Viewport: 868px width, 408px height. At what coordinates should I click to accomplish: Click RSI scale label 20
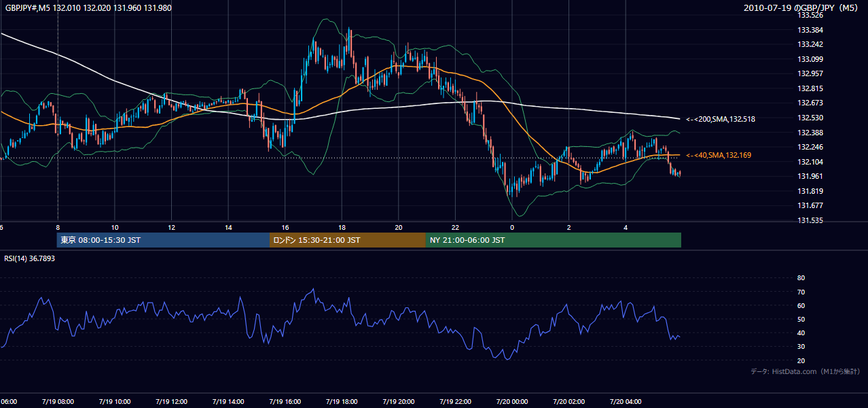[801, 360]
